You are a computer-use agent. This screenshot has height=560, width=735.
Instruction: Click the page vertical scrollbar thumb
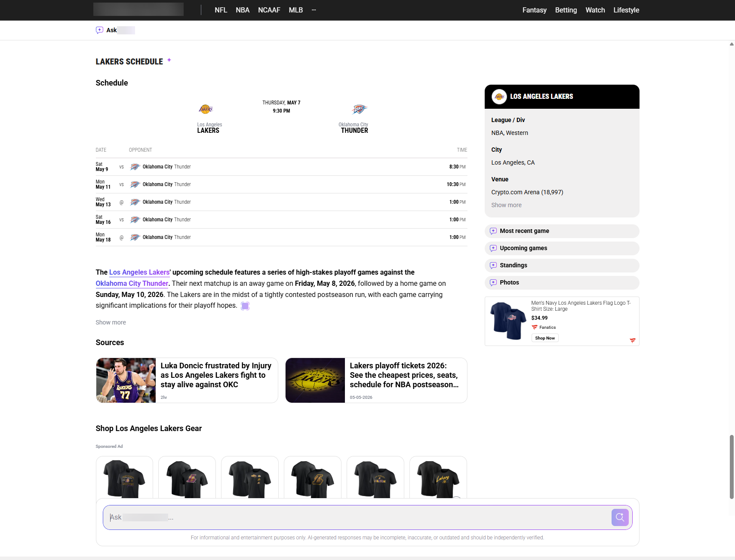tap(732, 467)
